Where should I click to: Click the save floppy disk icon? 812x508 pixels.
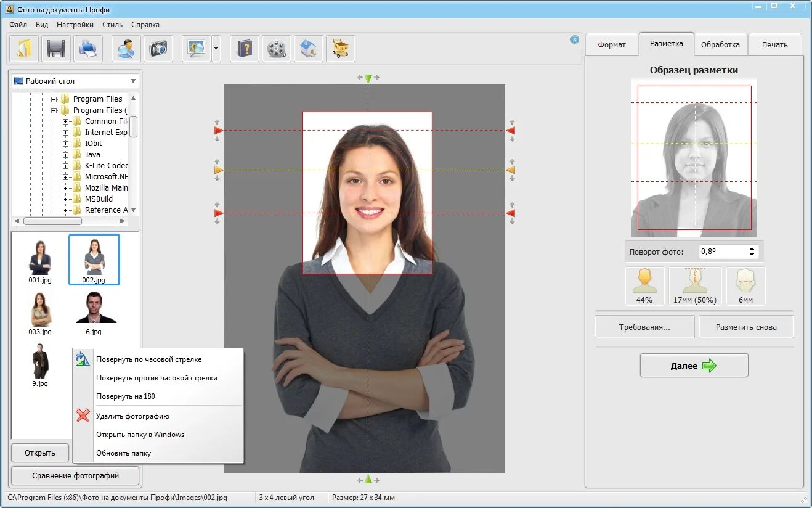[x=56, y=49]
